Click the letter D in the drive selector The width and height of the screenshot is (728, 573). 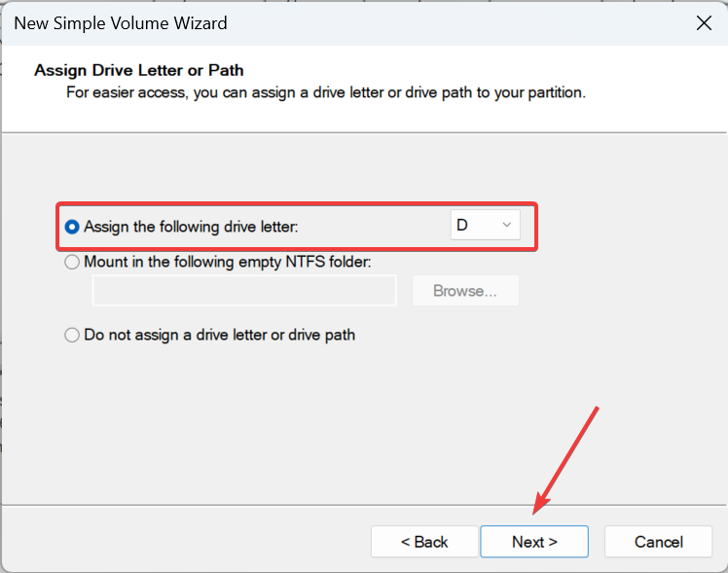(x=463, y=226)
